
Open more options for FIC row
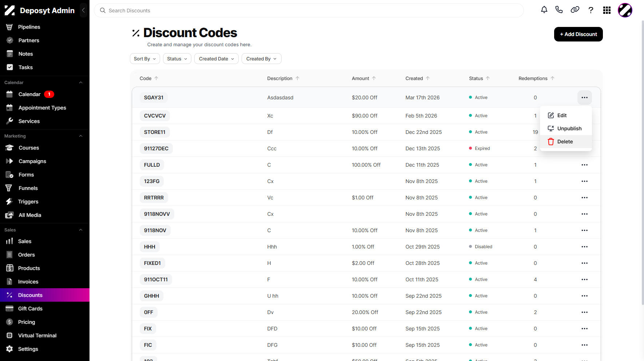[584, 345]
